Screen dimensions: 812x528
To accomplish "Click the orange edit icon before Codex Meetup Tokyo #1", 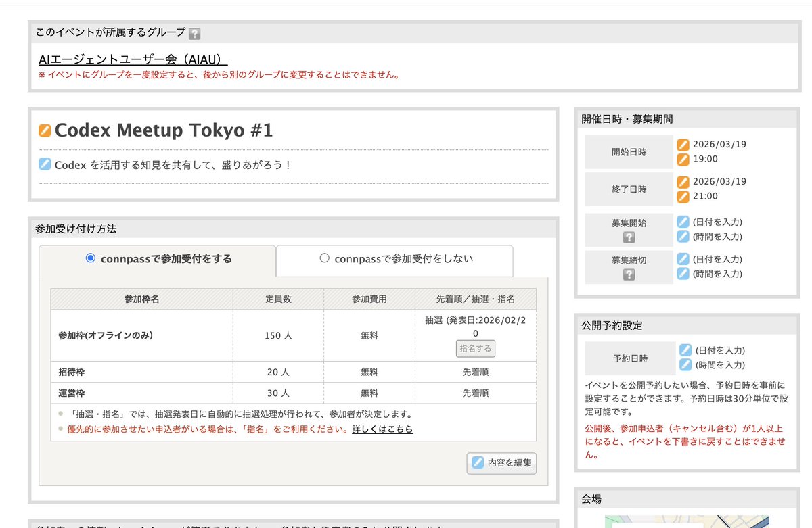I will 45,130.
